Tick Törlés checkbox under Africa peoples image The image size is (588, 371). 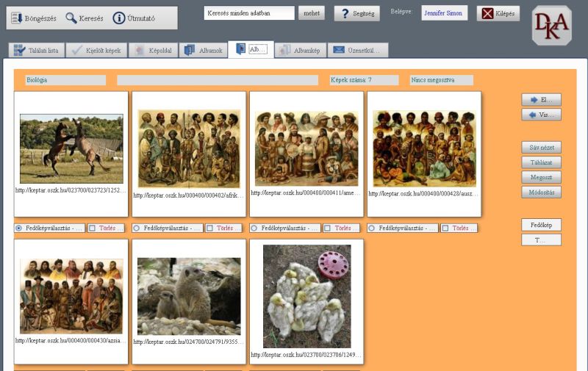(209, 228)
